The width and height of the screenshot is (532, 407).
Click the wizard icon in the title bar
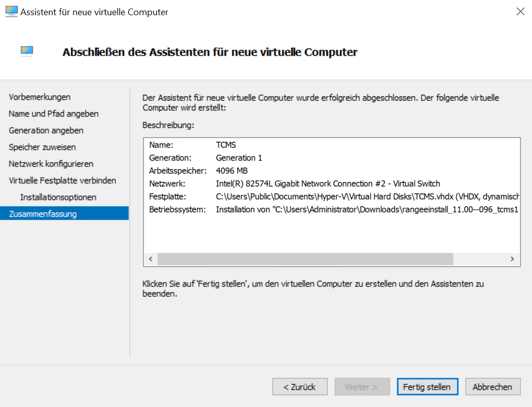coord(11,12)
